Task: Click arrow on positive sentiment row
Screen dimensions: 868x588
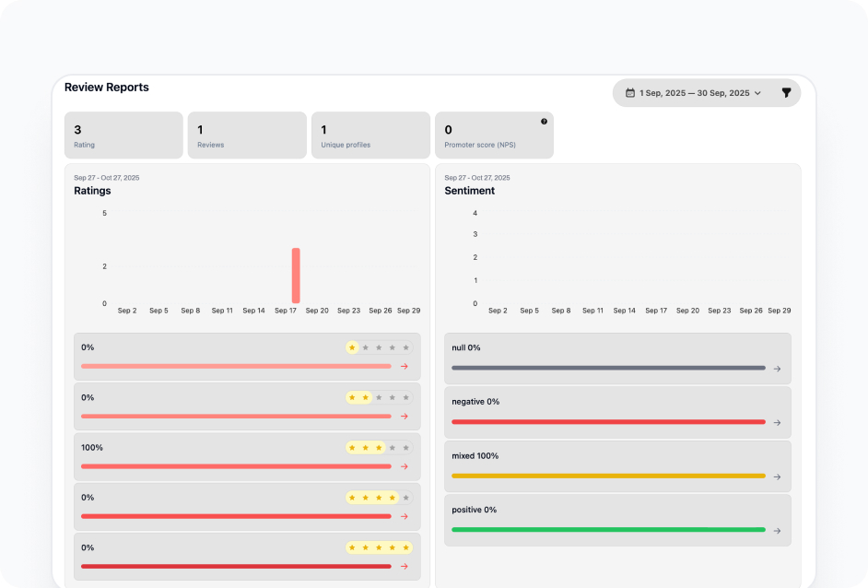Action: (777, 531)
